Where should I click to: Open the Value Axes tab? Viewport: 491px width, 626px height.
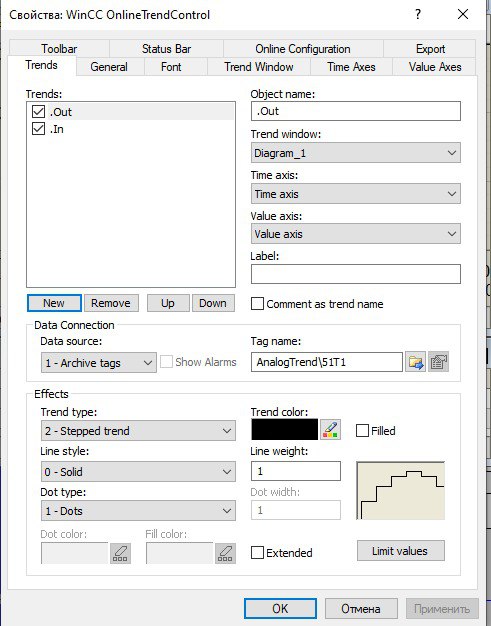[435, 67]
